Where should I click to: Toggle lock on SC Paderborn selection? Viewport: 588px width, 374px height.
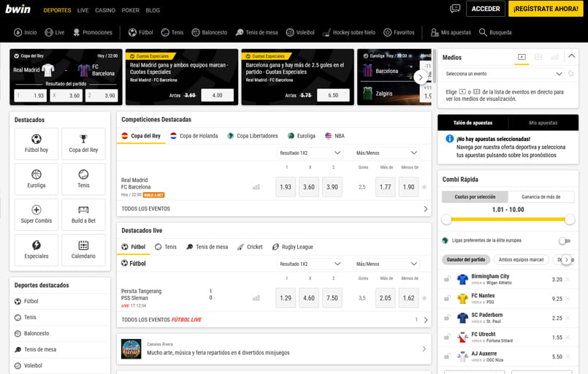click(x=447, y=318)
